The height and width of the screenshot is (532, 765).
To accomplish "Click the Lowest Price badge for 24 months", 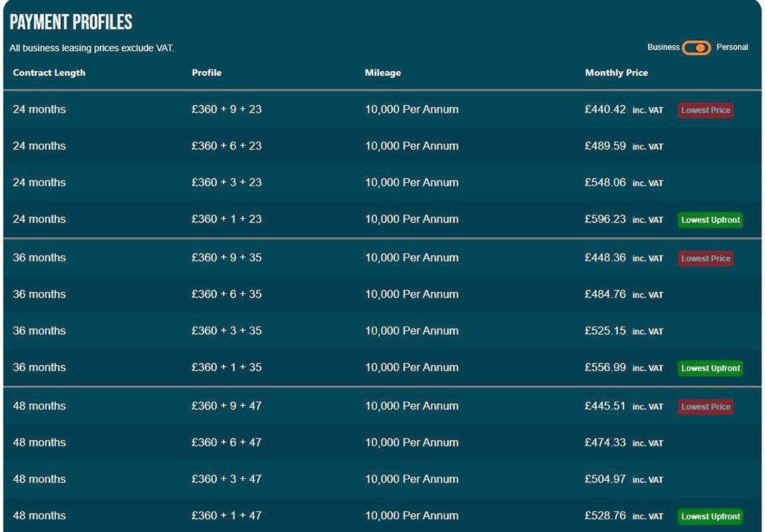I will (x=705, y=111).
